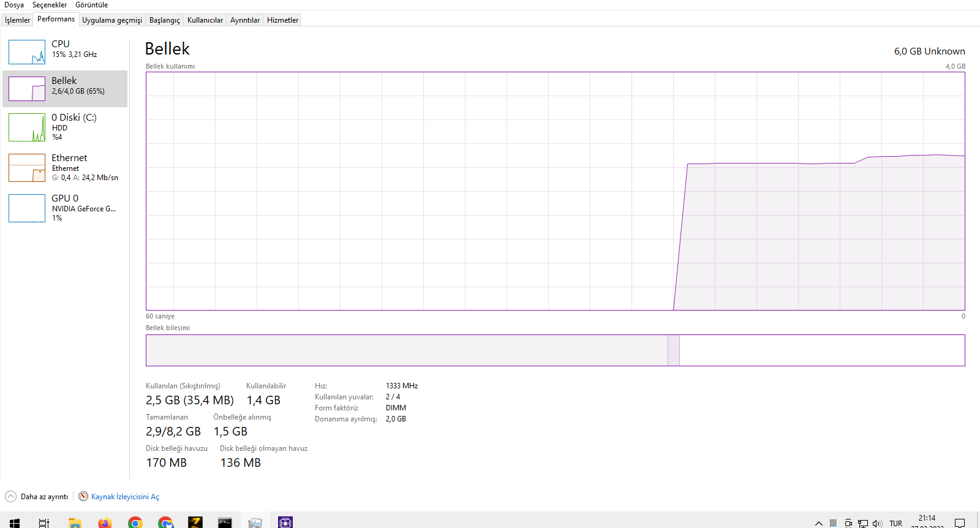Select the Bellek mini graph thumbnail
The height and width of the screenshot is (528, 980).
point(27,89)
